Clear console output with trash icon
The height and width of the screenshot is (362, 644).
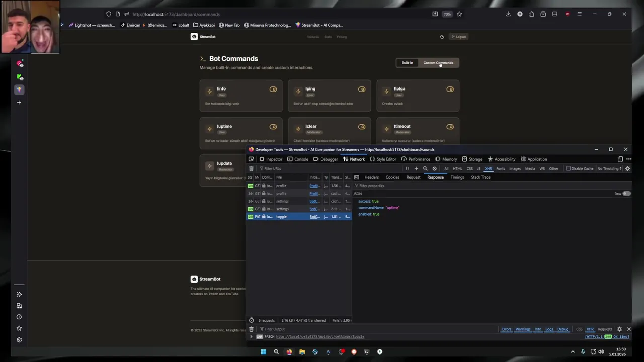point(251,329)
